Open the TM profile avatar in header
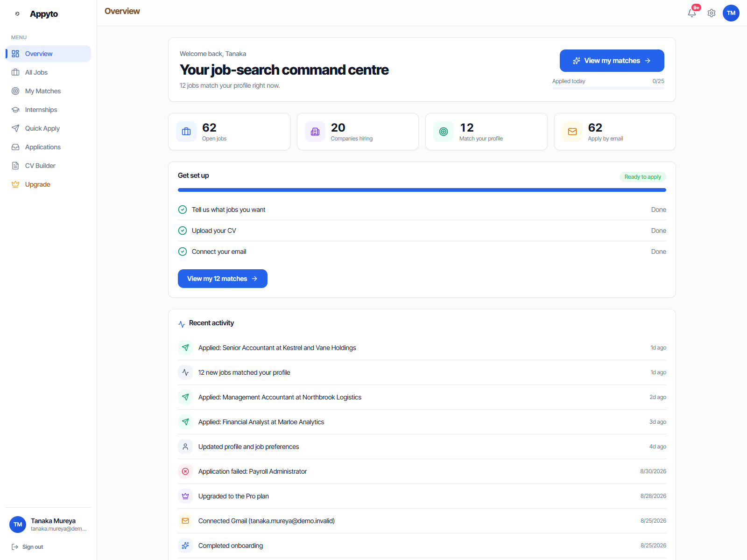This screenshot has width=747, height=560. point(731,13)
